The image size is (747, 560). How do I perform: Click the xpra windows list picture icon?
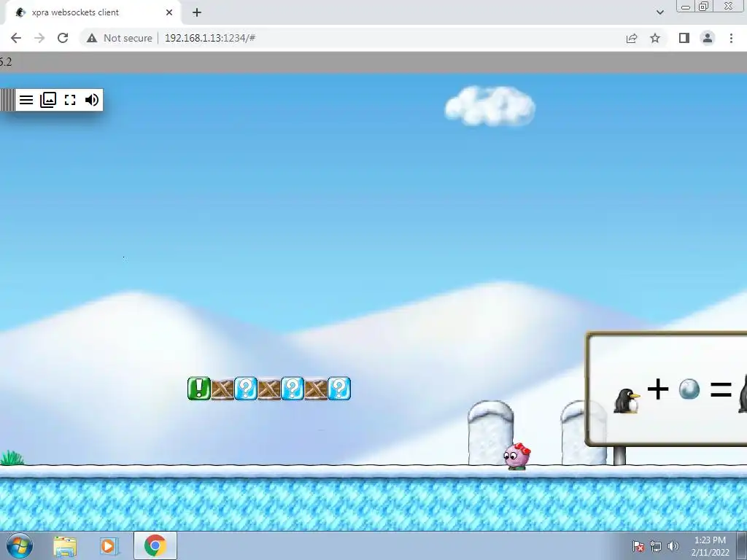[48, 100]
